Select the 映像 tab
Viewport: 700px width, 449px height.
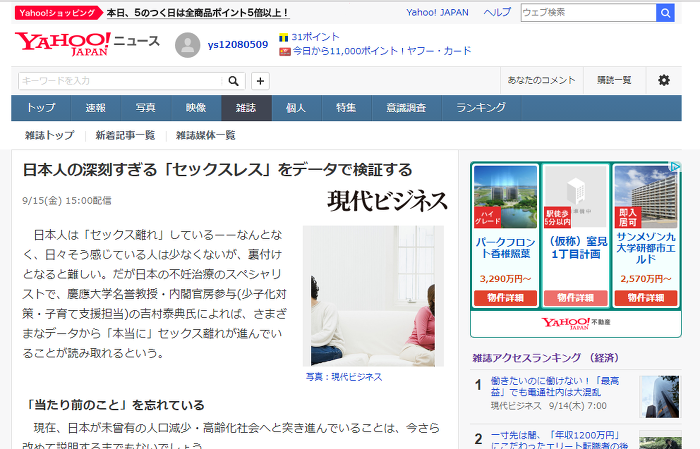[x=196, y=108]
